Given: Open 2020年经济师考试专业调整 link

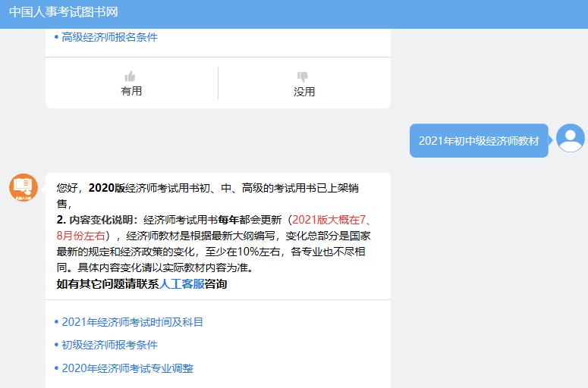Looking at the screenshot, I should [x=127, y=368].
